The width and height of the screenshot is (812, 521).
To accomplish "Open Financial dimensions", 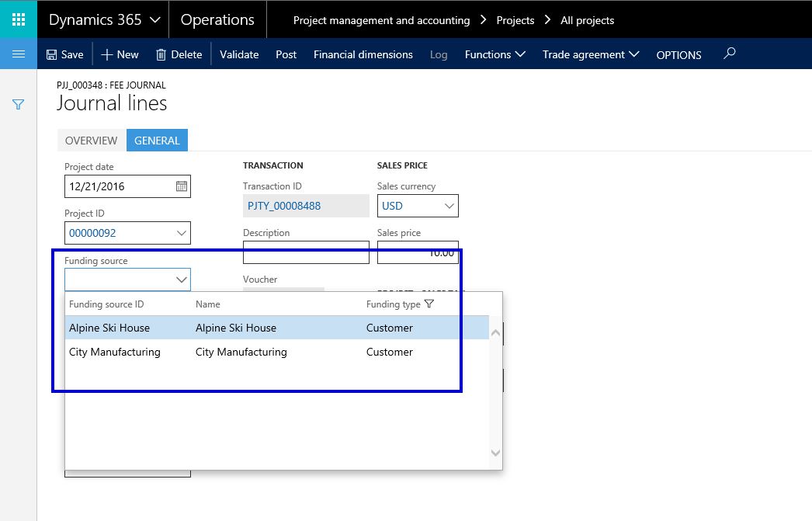I will pyautogui.click(x=363, y=54).
